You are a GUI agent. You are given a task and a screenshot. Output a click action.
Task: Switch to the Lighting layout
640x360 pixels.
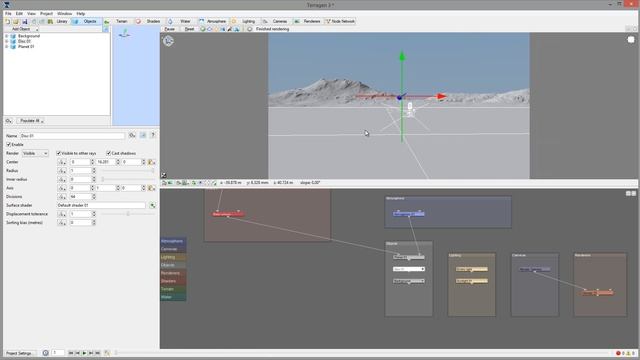point(244,21)
